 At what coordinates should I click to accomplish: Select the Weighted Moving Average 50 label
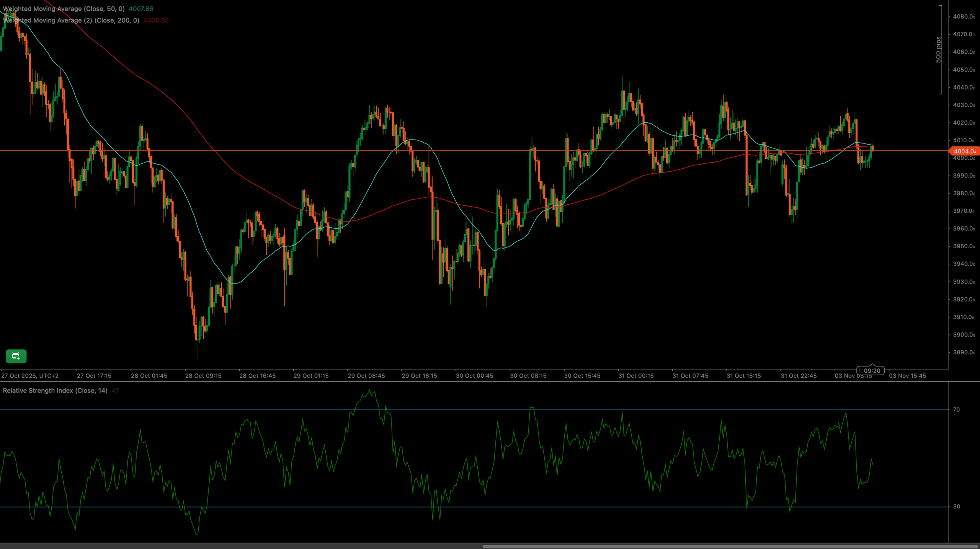pyautogui.click(x=64, y=9)
